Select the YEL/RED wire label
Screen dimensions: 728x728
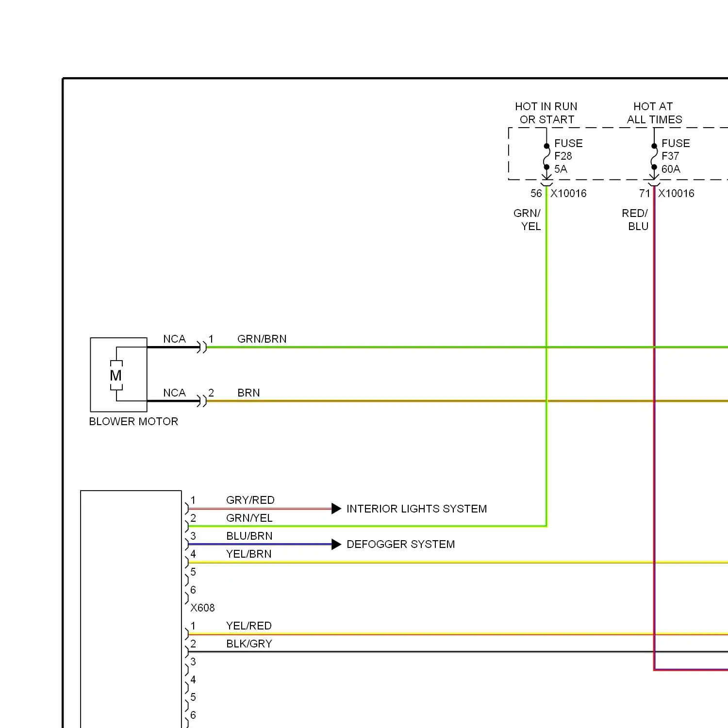249,626
